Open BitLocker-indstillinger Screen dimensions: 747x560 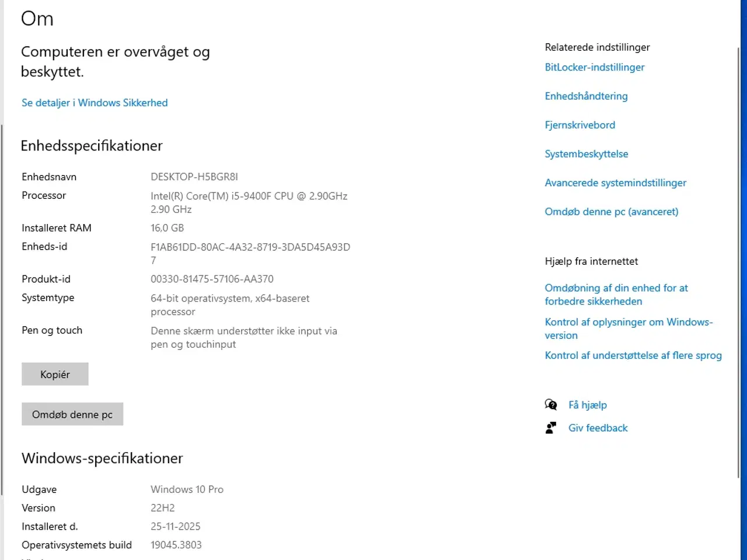coord(594,67)
